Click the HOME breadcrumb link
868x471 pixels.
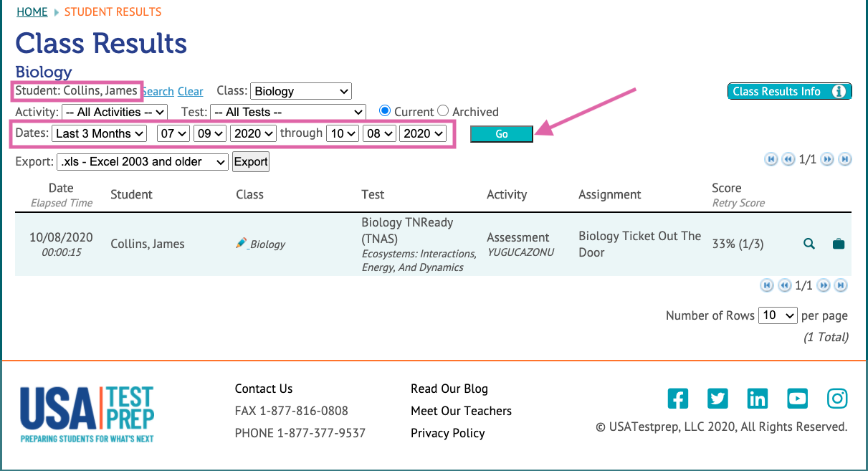point(32,12)
